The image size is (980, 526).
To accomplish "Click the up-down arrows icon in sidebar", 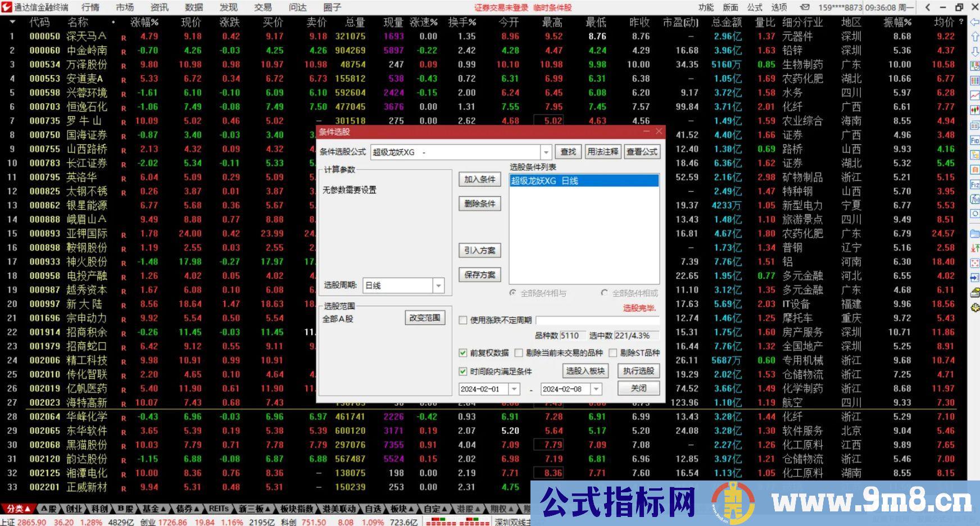I will [x=975, y=248].
